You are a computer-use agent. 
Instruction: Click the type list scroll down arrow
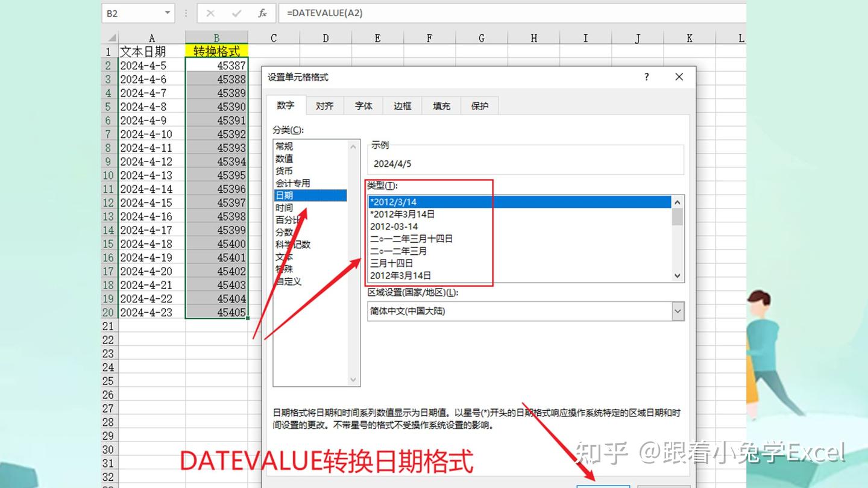tap(678, 275)
